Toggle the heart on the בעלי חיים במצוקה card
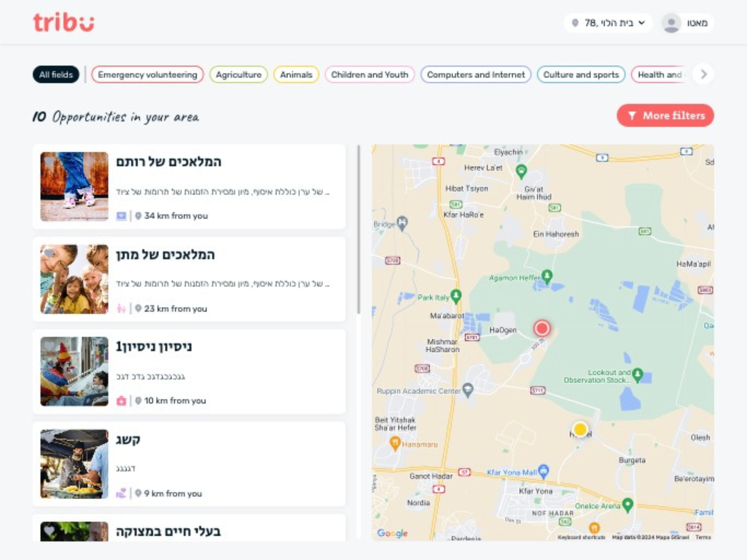The height and width of the screenshot is (560, 747). [49, 531]
